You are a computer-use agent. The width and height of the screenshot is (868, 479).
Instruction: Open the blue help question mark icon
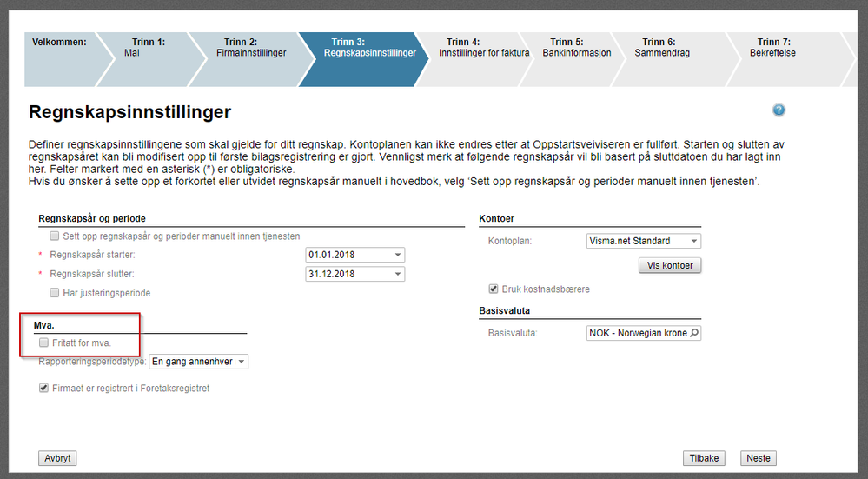click(779, 110)
